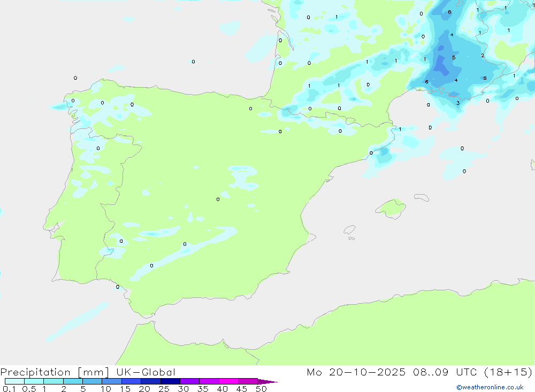The width and height of the screenshot is (535, 392).
Task: Click the '25' legend scale label
Action: [164, 389]
